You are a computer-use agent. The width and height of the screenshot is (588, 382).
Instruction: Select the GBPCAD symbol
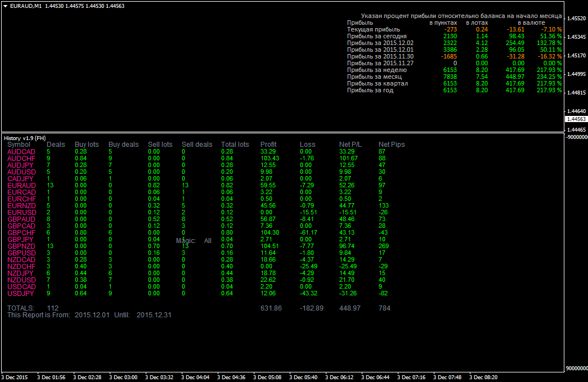(x=21, y=226)
